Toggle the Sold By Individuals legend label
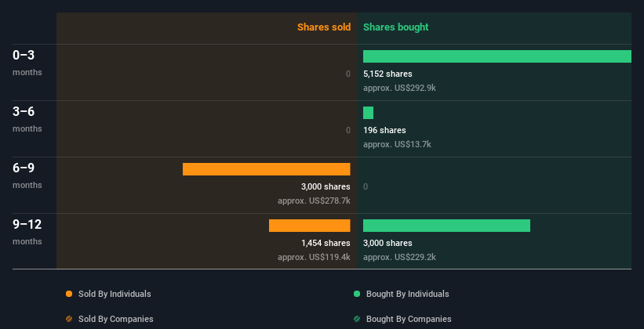 point(115,294)
